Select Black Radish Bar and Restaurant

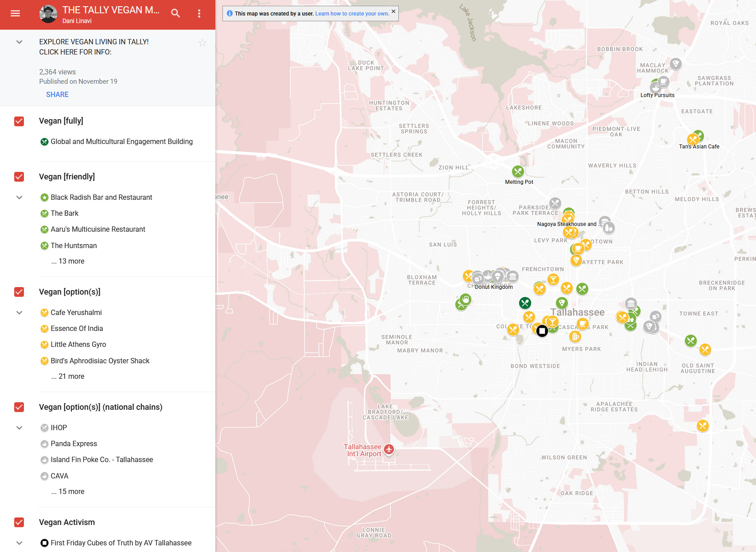101,198
